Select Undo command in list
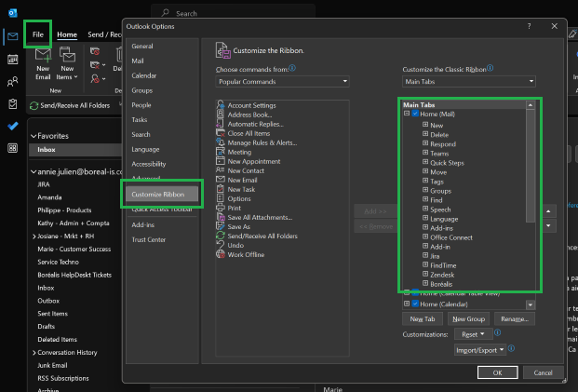578x392 pixels. 235,246
